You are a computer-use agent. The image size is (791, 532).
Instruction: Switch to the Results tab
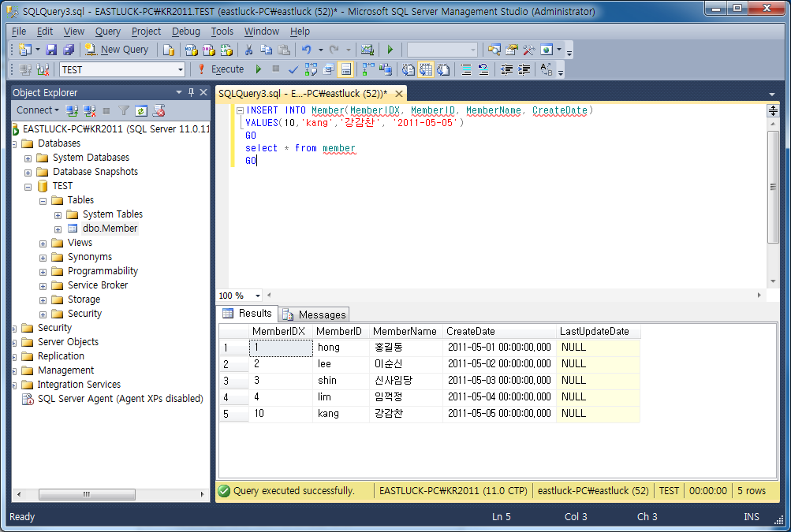tap(247, 313)
